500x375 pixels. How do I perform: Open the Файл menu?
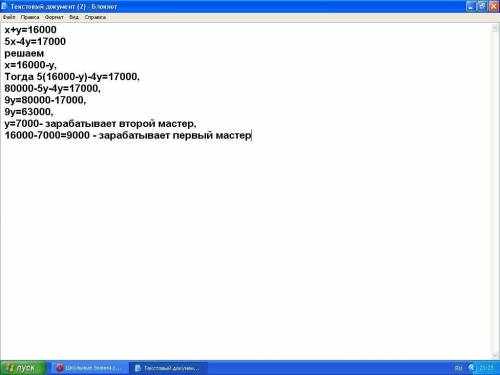point(9,17)
